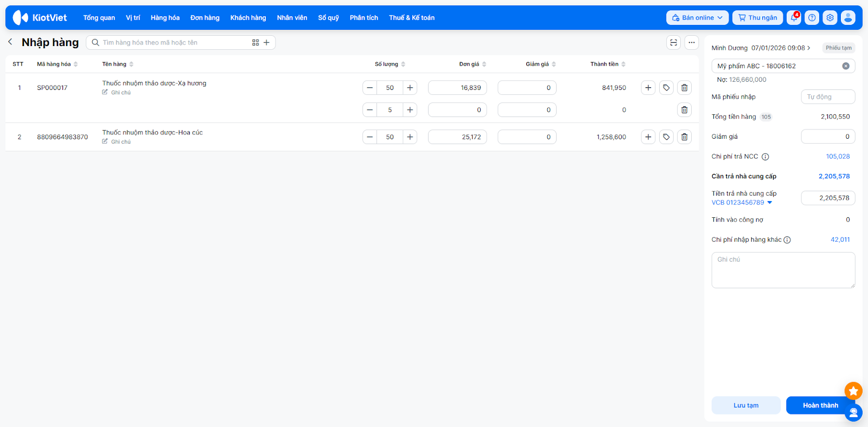Image resolution: width=868 pixels, height=427 pixels.
Task: Open the Sổ quỹ menu
Action: (x=328, y=17)
